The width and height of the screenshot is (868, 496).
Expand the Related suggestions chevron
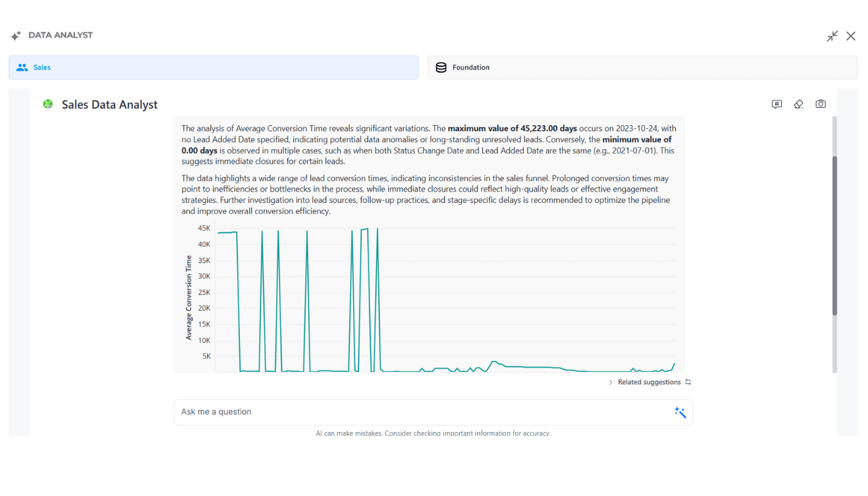611,383
